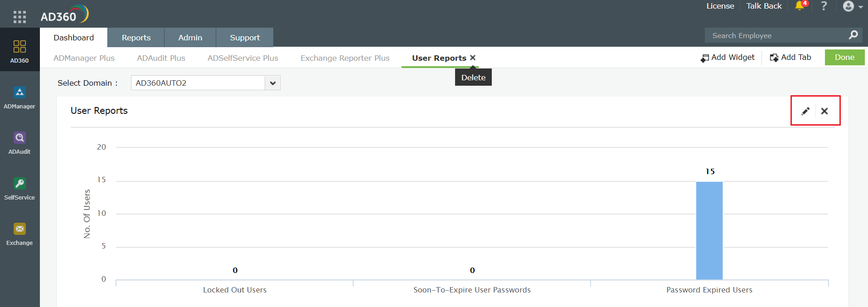Remove the User Reports widget with the X icon
The width and height of the screenshot is (868, 307).
(824, 111)
